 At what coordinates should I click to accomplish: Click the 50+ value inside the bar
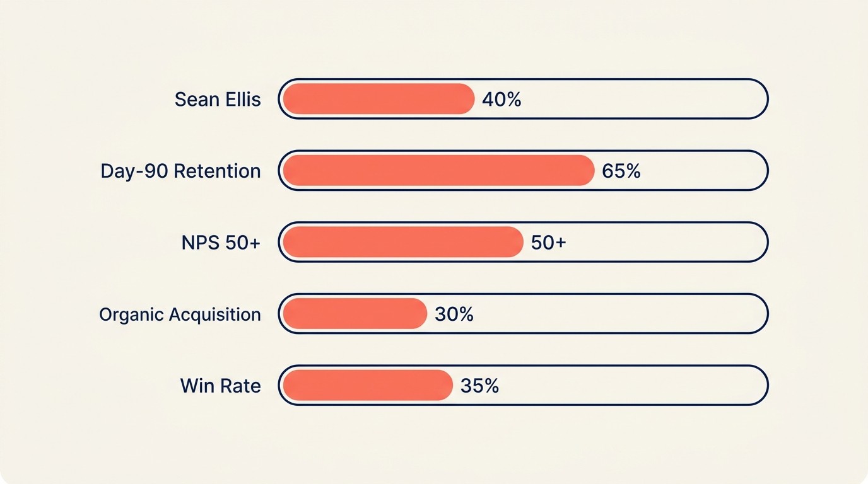coord(548,243)
